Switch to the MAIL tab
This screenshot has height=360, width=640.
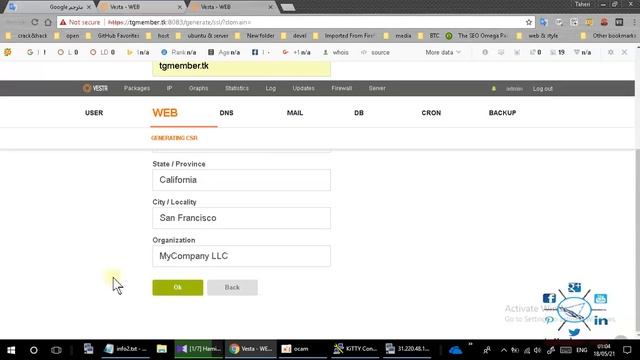pos(295,113)
